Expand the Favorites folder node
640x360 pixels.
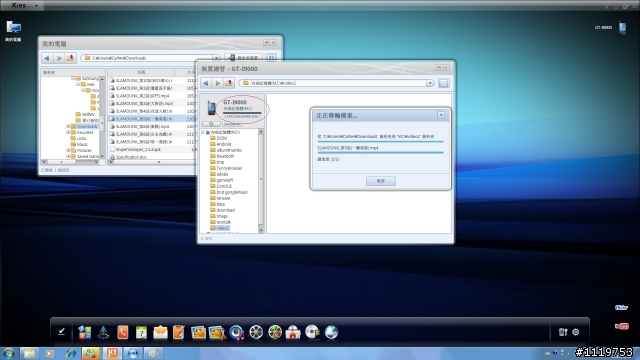(x=68, y=132)
